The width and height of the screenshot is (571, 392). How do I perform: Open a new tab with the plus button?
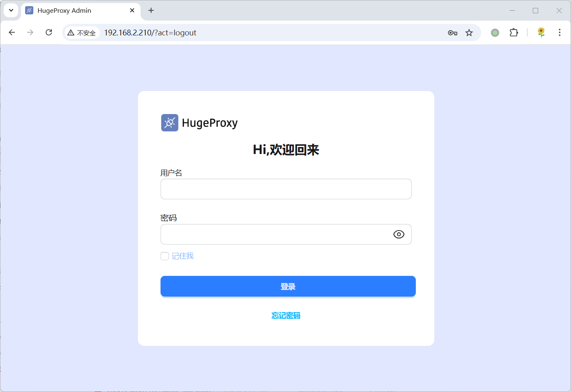(151, 11)
